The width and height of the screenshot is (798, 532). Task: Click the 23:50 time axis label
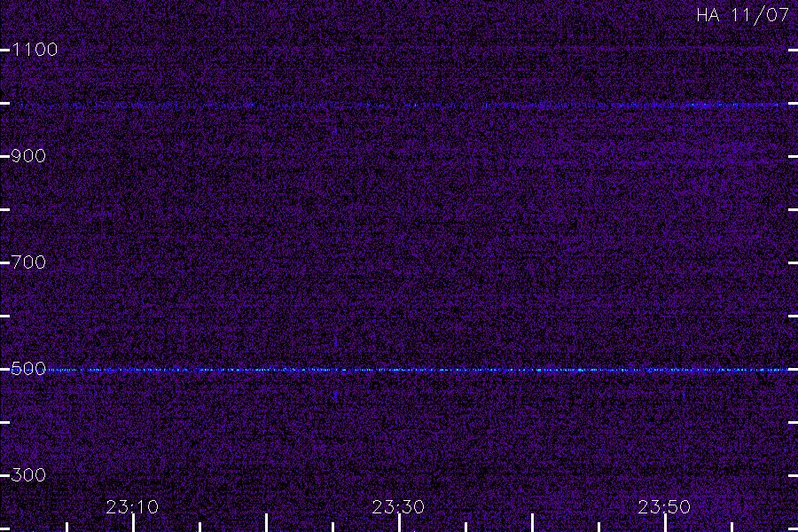pos(664,507)
